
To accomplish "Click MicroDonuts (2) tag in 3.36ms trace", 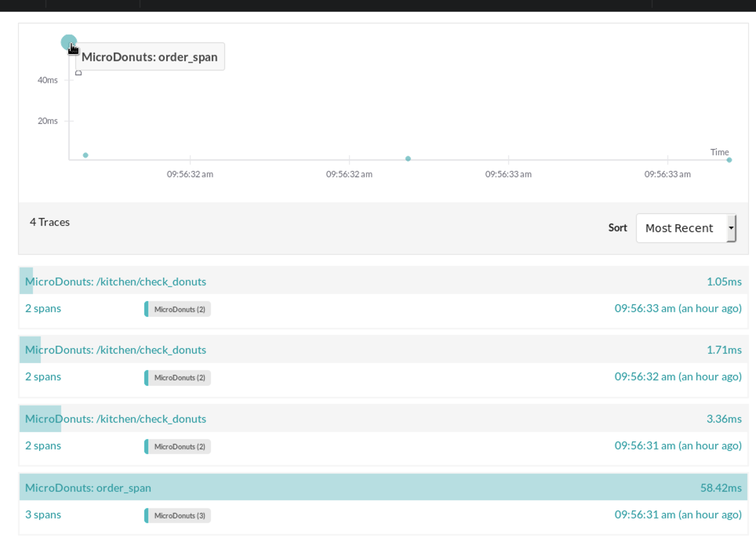I will (x=179, y=447).
